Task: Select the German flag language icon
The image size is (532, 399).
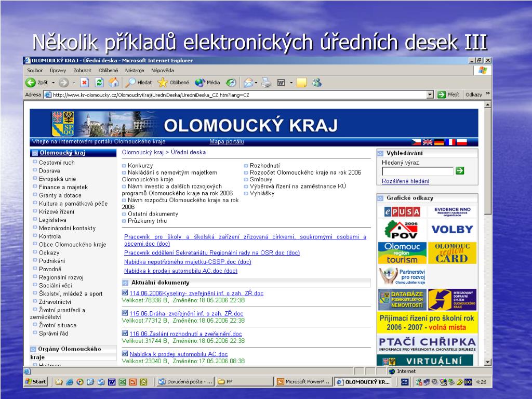Action: coord(439,142)
